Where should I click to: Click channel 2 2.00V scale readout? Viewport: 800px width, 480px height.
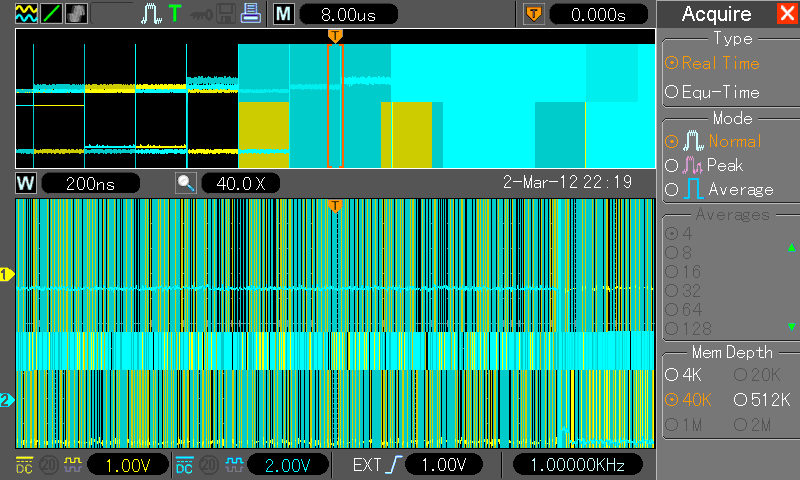tap(288, 465)
